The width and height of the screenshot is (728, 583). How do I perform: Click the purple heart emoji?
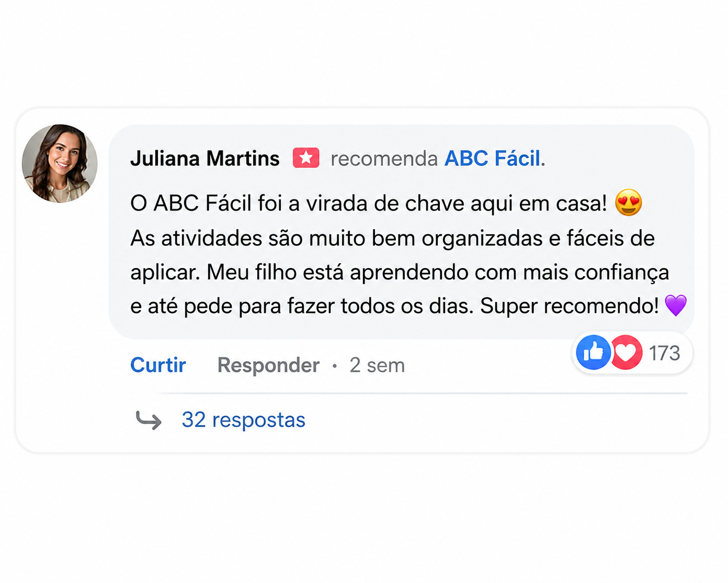click(676, 306)
